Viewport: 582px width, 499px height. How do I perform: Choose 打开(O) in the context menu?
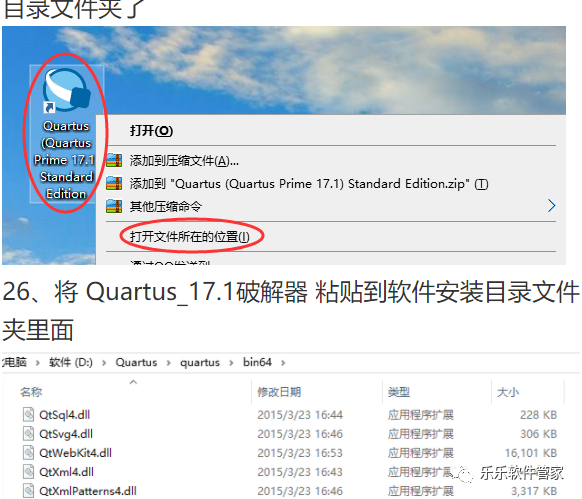(151, 131)
